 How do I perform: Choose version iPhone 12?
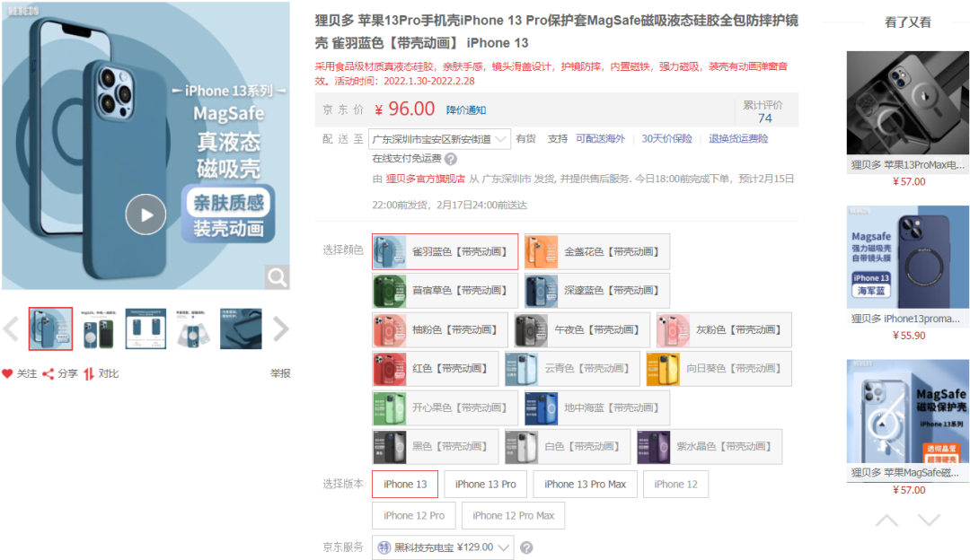pos(675,484)
